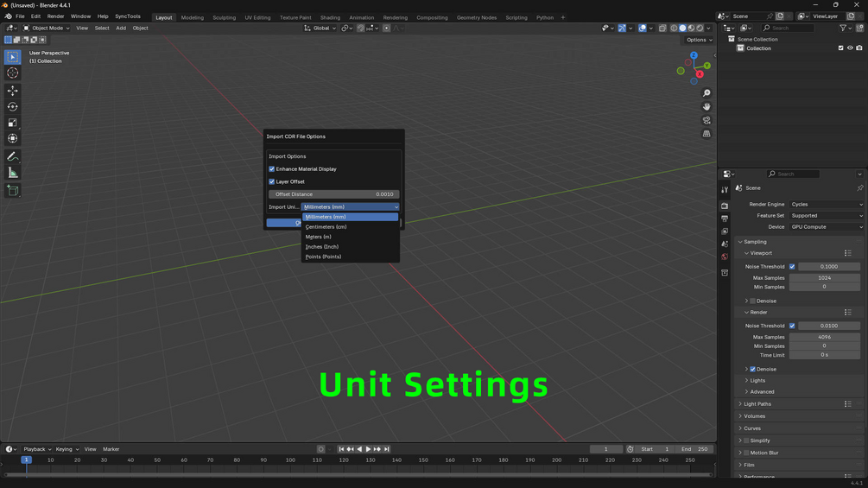Open the SyncTools menu
Screen dimensions: 868x488
coord(127,16)
